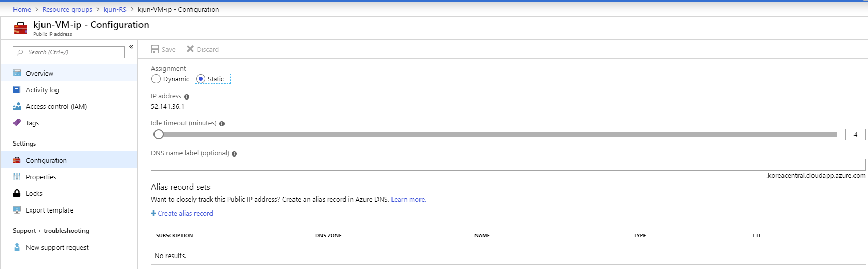Viewport: 868px width, 269px height.
Task: Click the Discard X icon
Action: click(190, 49)
